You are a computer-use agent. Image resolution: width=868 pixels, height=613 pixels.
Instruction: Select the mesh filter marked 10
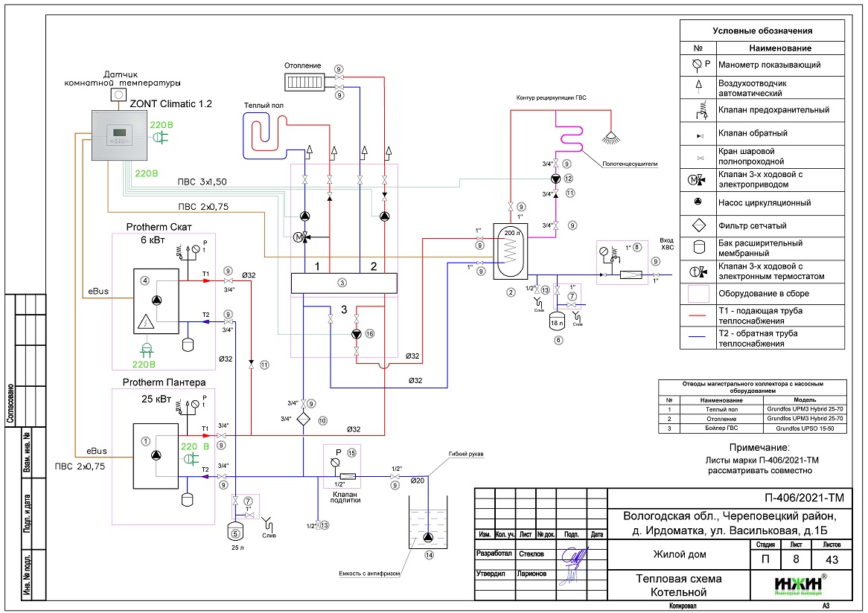pyautogui.click(x=304, y=419)
